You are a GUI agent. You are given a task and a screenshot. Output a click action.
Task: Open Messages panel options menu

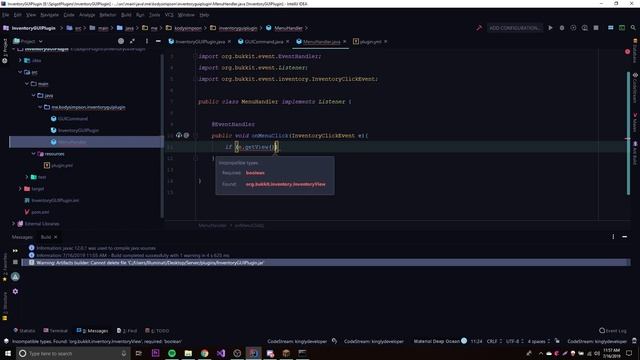pos(613,237)
